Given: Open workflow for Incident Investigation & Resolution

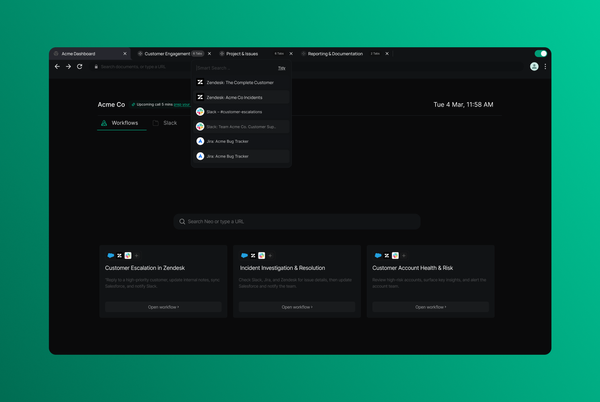Looking at the screenshot, I should tap(297, 307).
